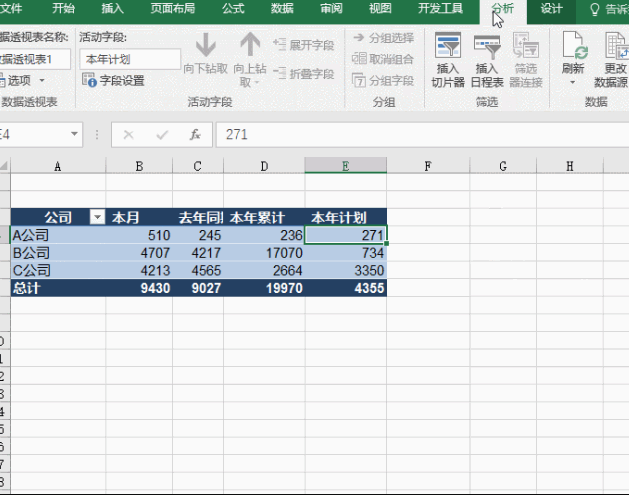Click cell with value 3350
Viewport: 629px width, 495px height.
346,270
